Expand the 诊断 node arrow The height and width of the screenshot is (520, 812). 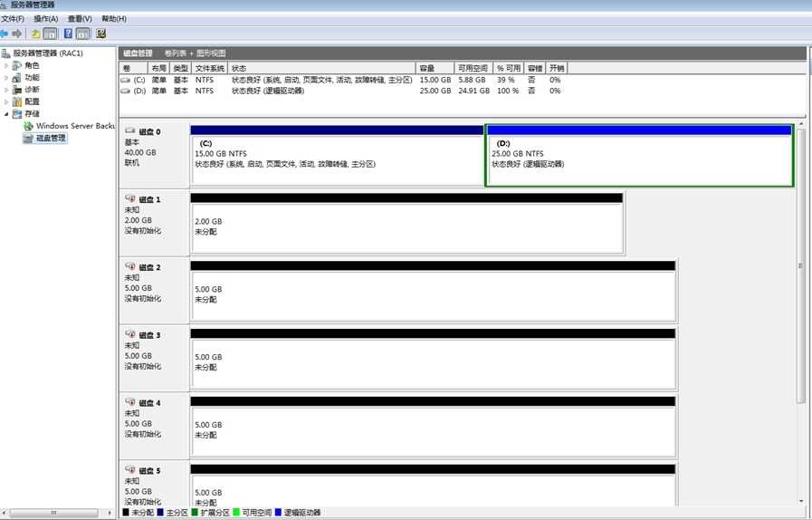pyautogui.click(x=6, y=90)
